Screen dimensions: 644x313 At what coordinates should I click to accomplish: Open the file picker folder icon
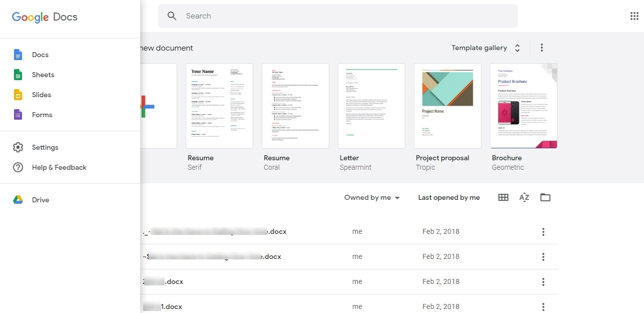545,197
